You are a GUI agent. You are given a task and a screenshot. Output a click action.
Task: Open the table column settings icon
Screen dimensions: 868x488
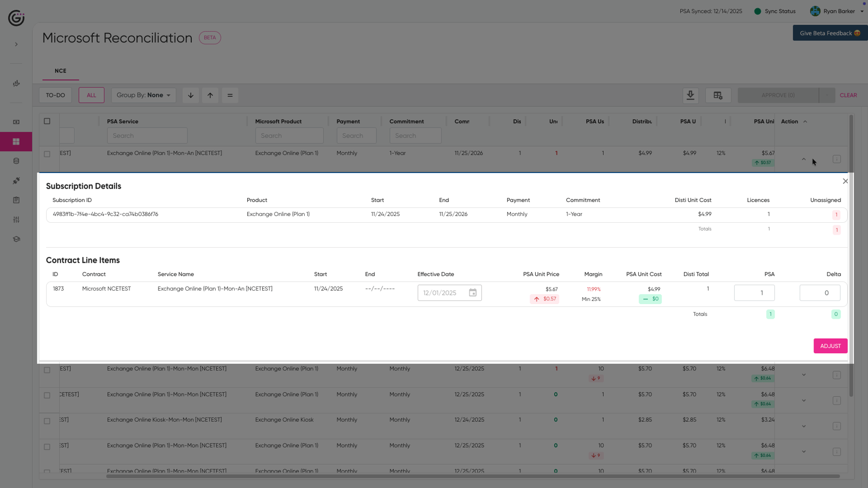(x=718, y=95)
